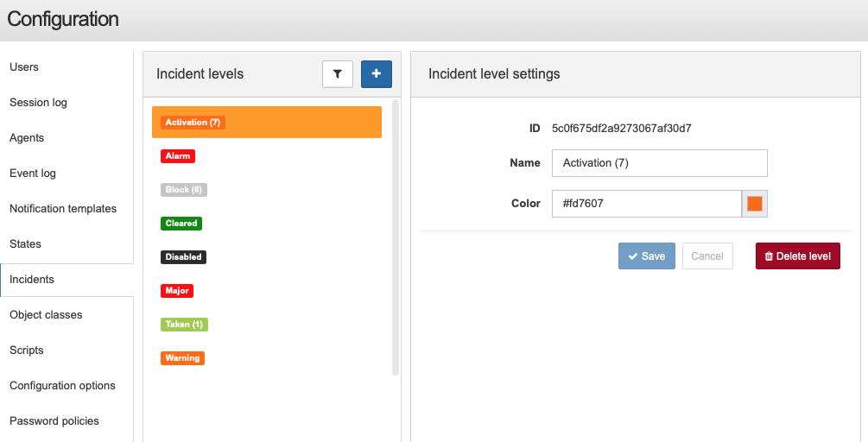Open Password policies section
The width and height of the screenshot is (868, 442).
tap(54, 421)
